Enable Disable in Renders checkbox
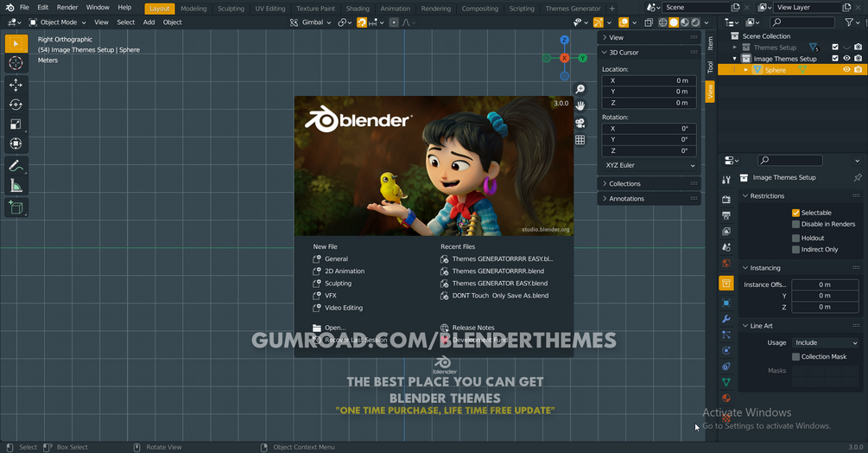The height and width of the screenshot is (453, 868). (x=795, y=224)
